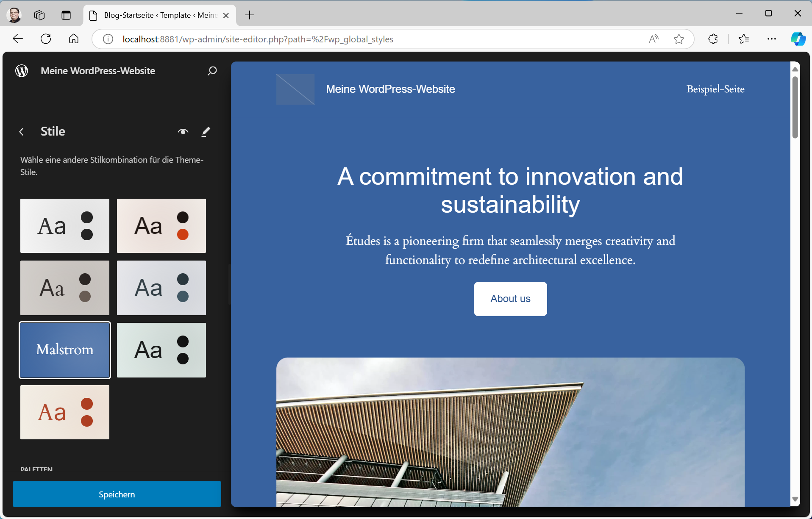Open the Copilot sidebar icon

(x=798, y=39)
